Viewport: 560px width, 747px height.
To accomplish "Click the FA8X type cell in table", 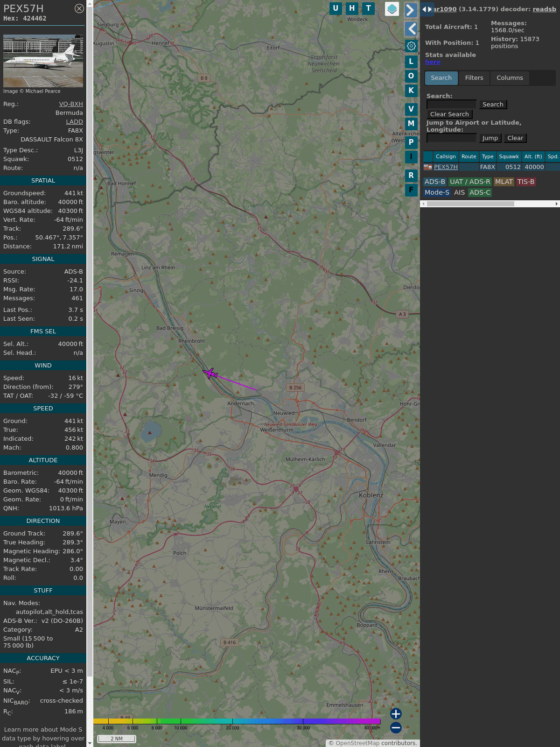I will [x=488, y=167].
